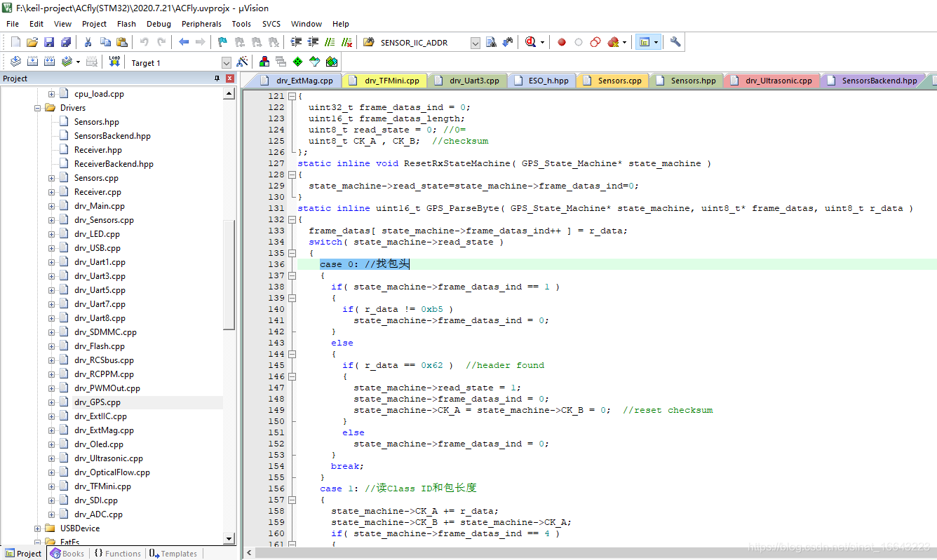
Task: Toggle auto-hide pin on the Project panel
Action: click(217, 78)
